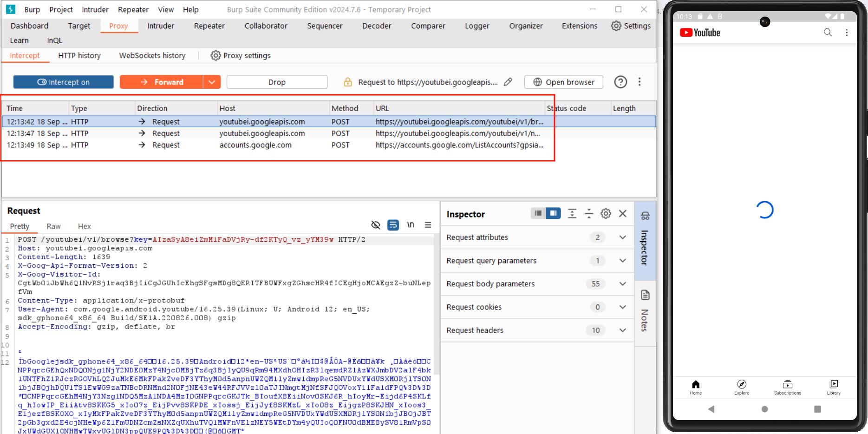Viewport: 868px width, 434px height.
Task: Open the help question mark icon
Action: click(x=620, y=82)
